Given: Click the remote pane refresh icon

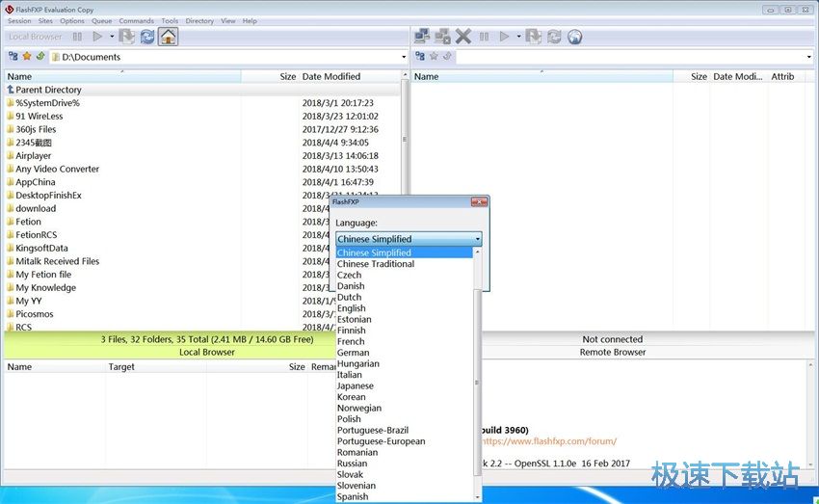Looking at the screenshot, I should pyautogui.click(x=554, y=37).
